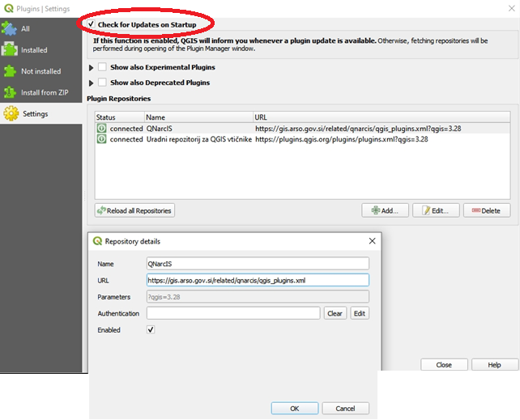Click the Install from ZIP icon

(x=10, y=92)
